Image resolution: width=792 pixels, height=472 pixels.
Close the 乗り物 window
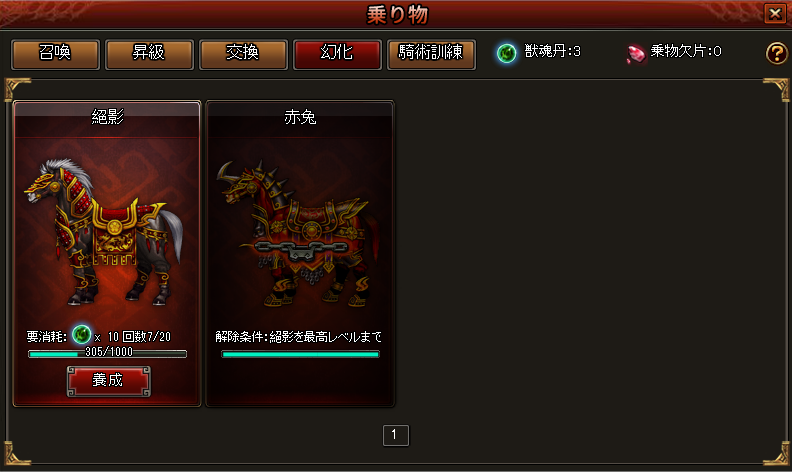[775, 13]
